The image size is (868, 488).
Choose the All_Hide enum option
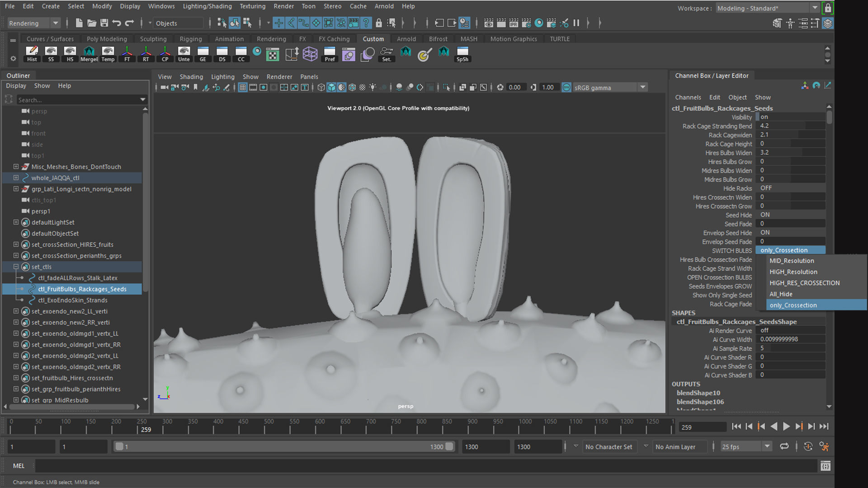point(781,294)
